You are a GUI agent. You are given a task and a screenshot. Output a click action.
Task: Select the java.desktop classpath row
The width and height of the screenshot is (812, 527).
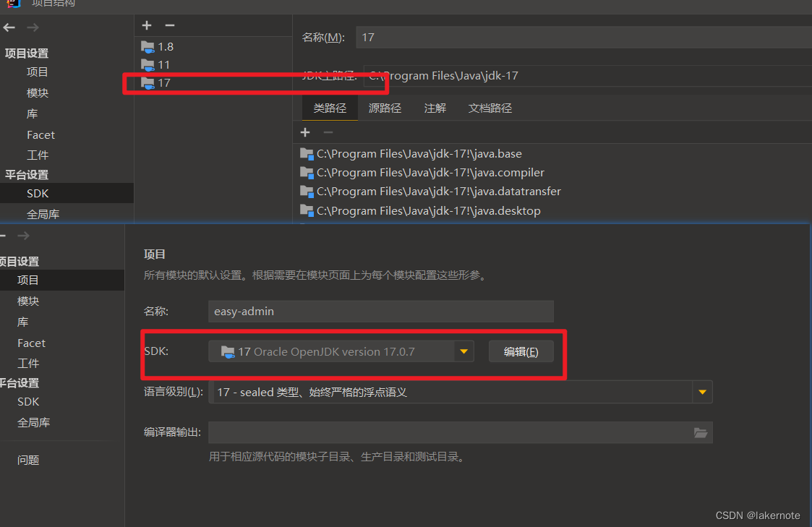pyautogui.click(x=552, y=210)
